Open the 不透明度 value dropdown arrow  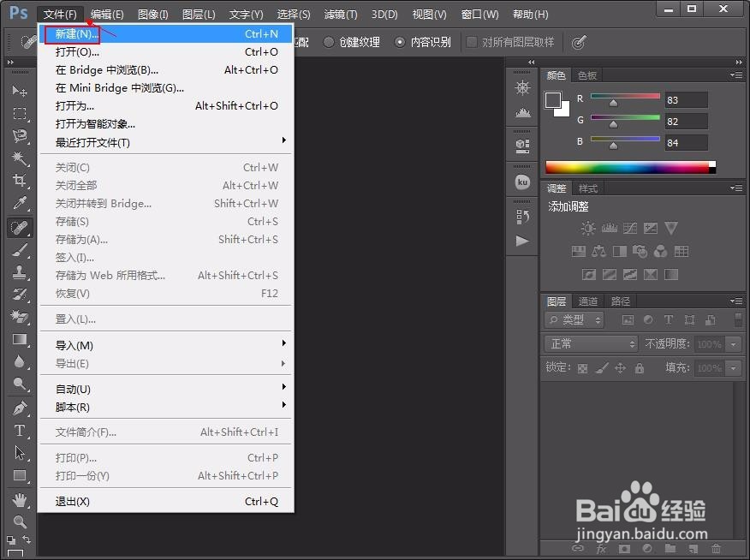click(x=733, y=344)
